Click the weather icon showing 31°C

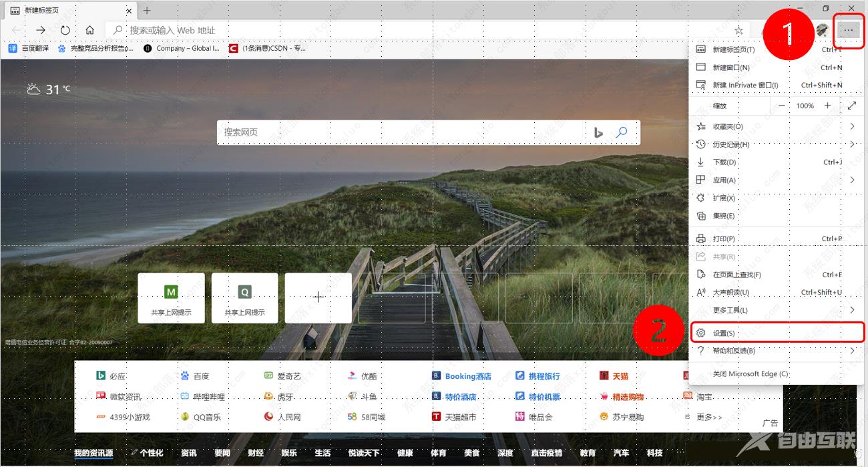coord(33,88)
